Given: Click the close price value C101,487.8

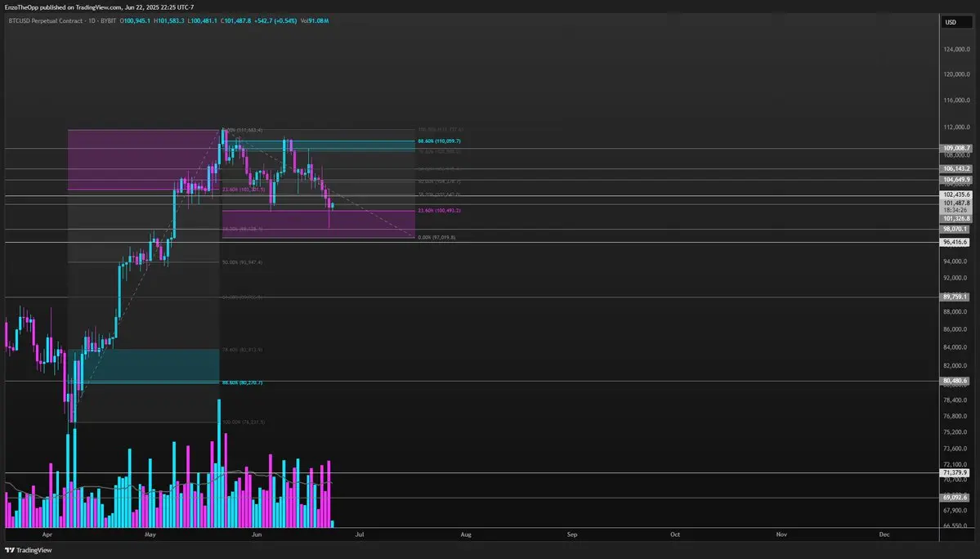Looking at the screenshot, I should coord(235,20).
